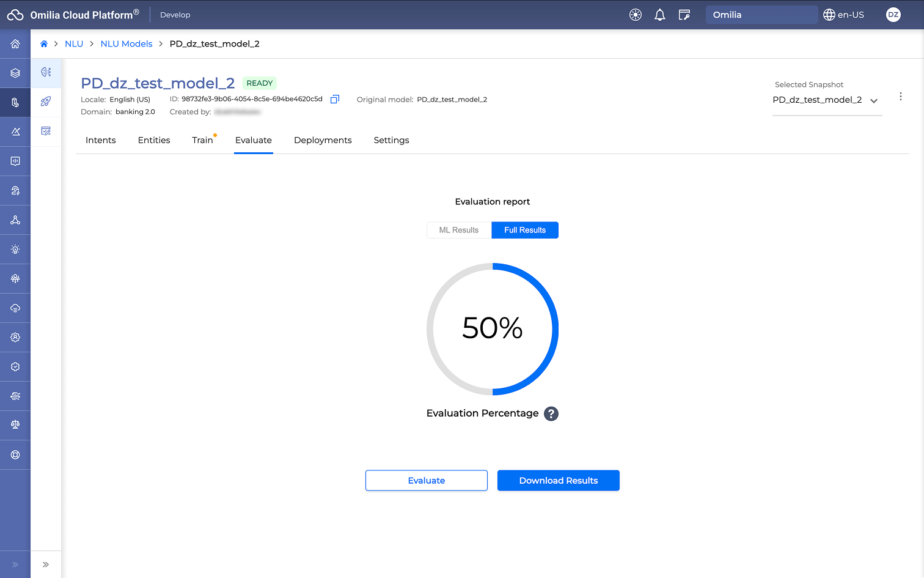
Task: Click the notifications bell icon
Action: [659, 15]
